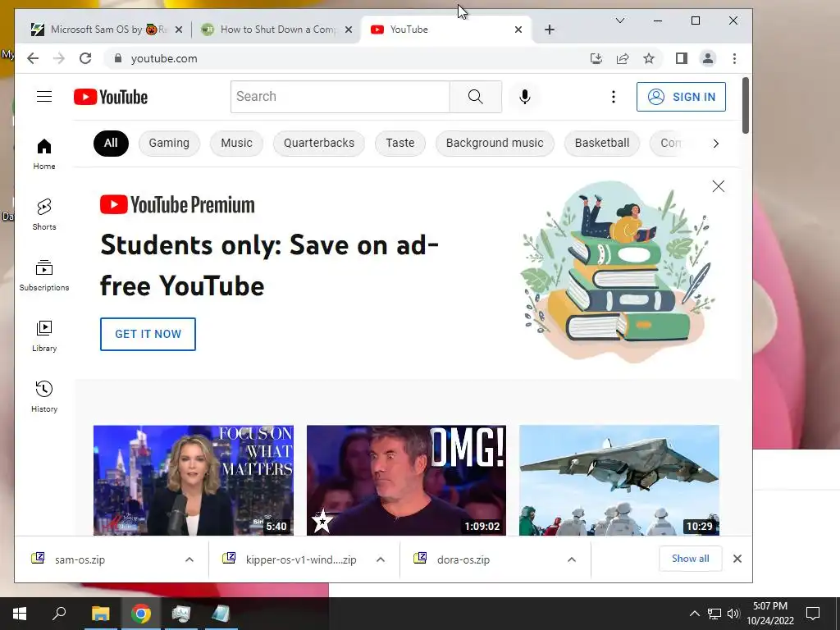Open Shorts from the sidebar
The width and height of the screenshot is (840, 630).
(x=44, y=215)
